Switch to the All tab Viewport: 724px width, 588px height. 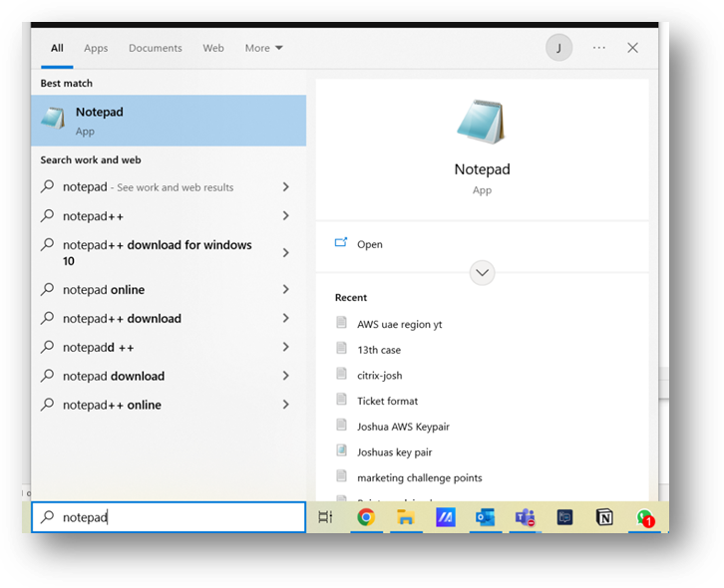pyautogui.click(x=57, y=48)
